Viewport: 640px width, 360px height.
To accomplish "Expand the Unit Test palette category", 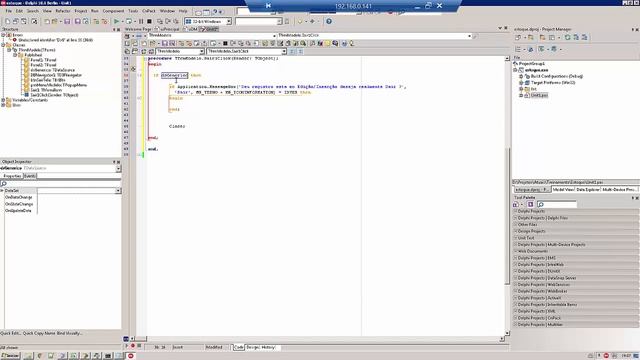I will pos(576,238).
